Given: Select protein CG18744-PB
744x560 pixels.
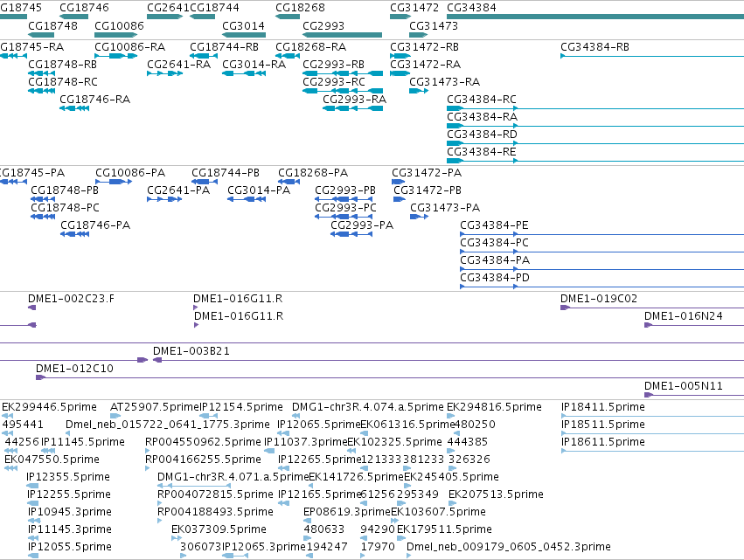Looking at the screenshot, I should point(205,182).
